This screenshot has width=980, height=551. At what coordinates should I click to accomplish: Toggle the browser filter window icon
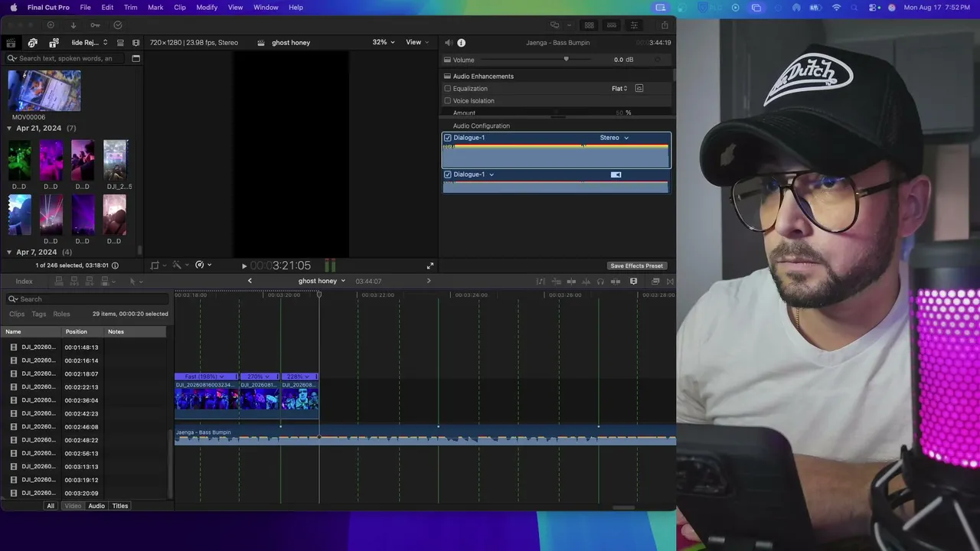(x=136, y=58)
